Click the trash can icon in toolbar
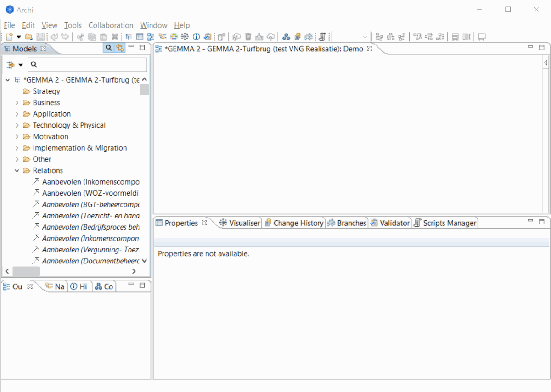 pos(248,37)
